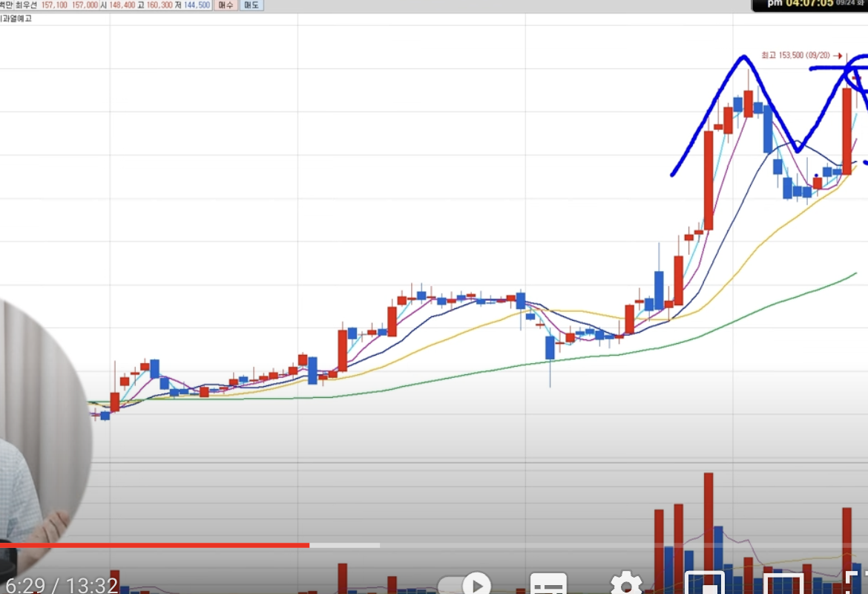This screenshot has height=594, width=868.
Task: Click the 최우선 price label
Action: pos(26,5)
